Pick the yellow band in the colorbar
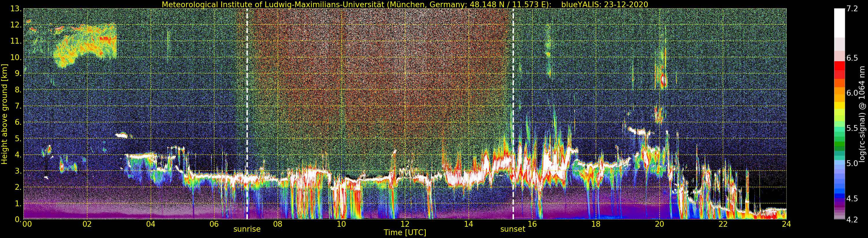Screen dimensions: 868x238 coord(839,105)
